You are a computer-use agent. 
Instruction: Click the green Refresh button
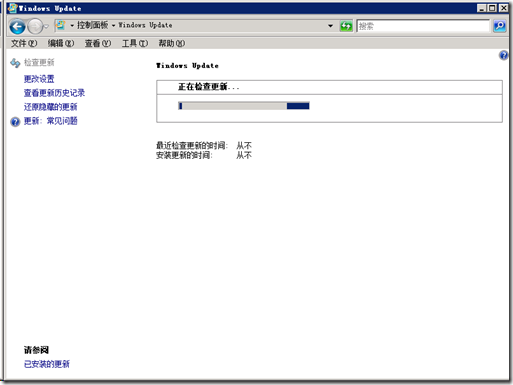click(346, 26)
